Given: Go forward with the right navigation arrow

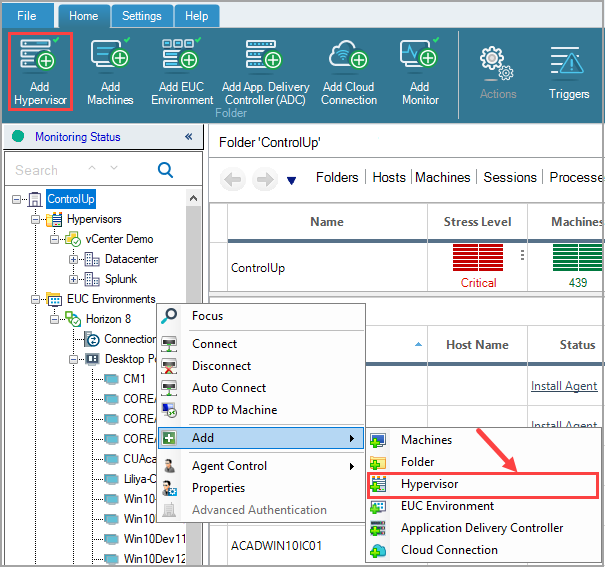Looking at the screenshot, I should pyautogui.click(x=265, y=179).
